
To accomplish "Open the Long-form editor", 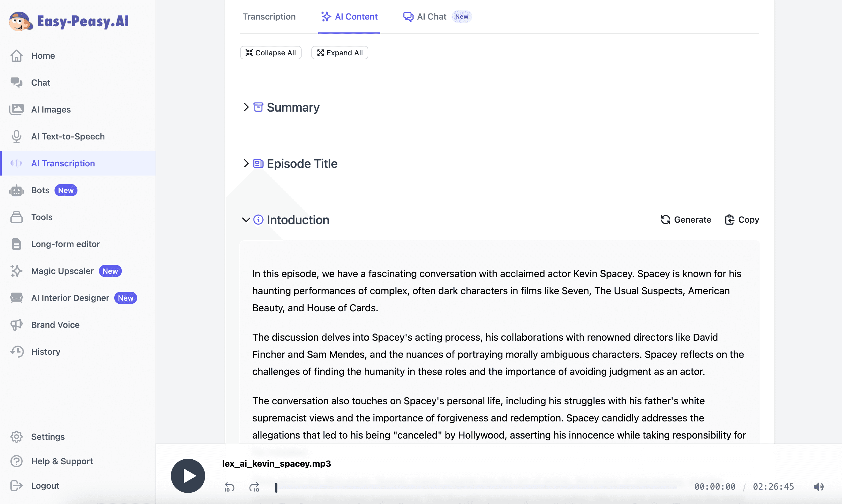I will coord(65,244).
